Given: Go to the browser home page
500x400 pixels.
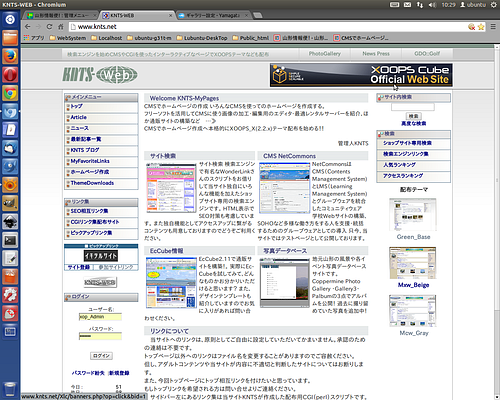Looking at the screenshot, I should pyautogui.click(x=60, y=27).
